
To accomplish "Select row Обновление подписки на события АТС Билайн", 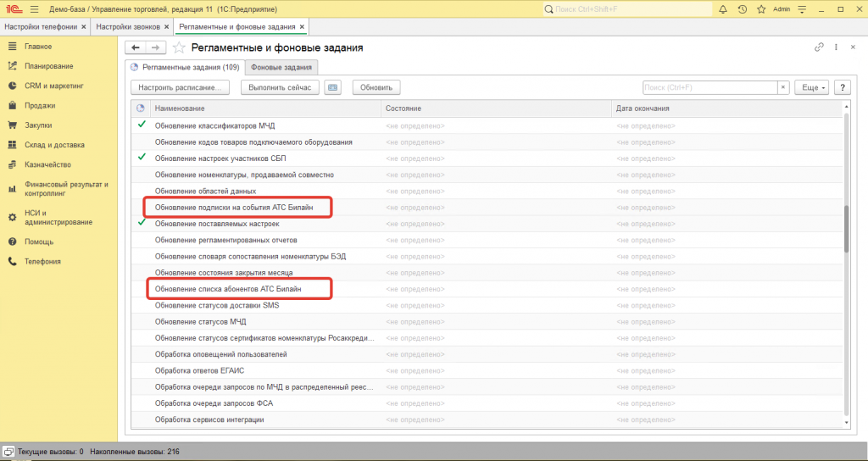I will click(x=487, y=208).
